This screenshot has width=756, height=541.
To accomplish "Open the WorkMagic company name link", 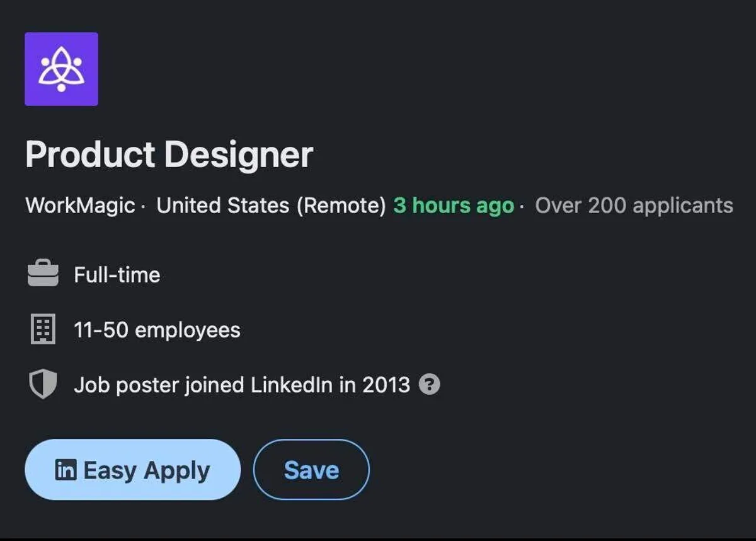I will tap(80, 206).
